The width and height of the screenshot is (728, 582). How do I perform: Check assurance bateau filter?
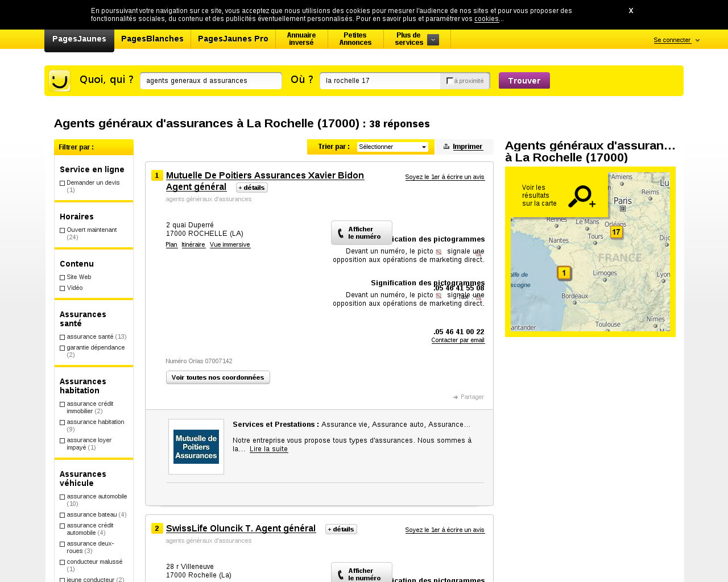63,516
